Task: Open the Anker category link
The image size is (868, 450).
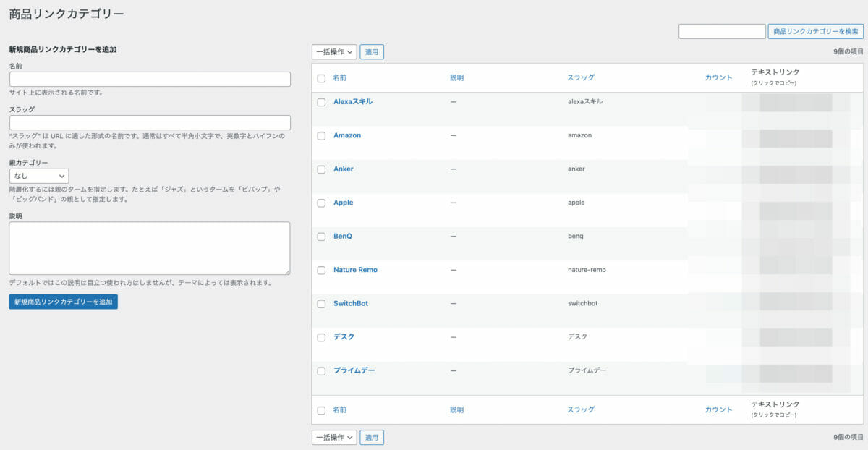Action: (344, 169)
